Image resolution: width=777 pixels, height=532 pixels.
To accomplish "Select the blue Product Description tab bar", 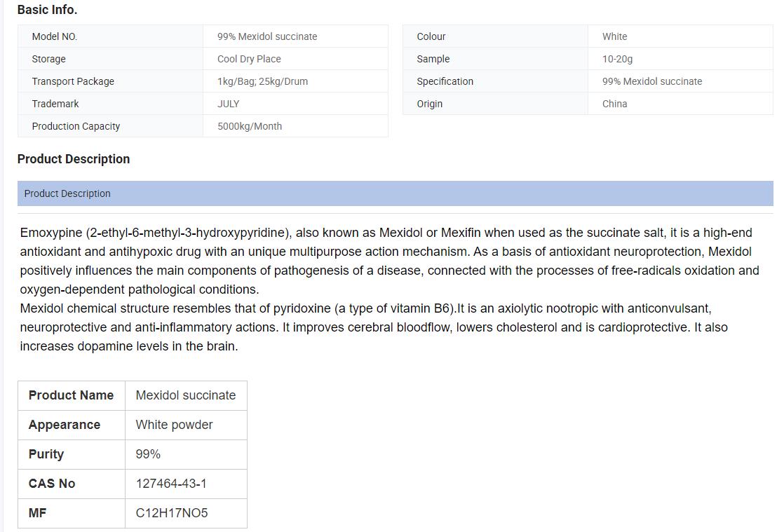I will [x=395, y=193].
